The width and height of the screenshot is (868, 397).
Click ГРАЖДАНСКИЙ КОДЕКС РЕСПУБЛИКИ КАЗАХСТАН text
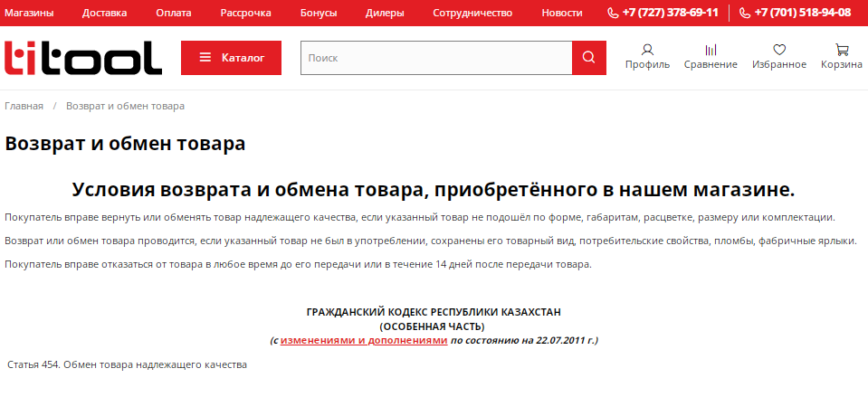pyautogui.click(x=434, y=312)
